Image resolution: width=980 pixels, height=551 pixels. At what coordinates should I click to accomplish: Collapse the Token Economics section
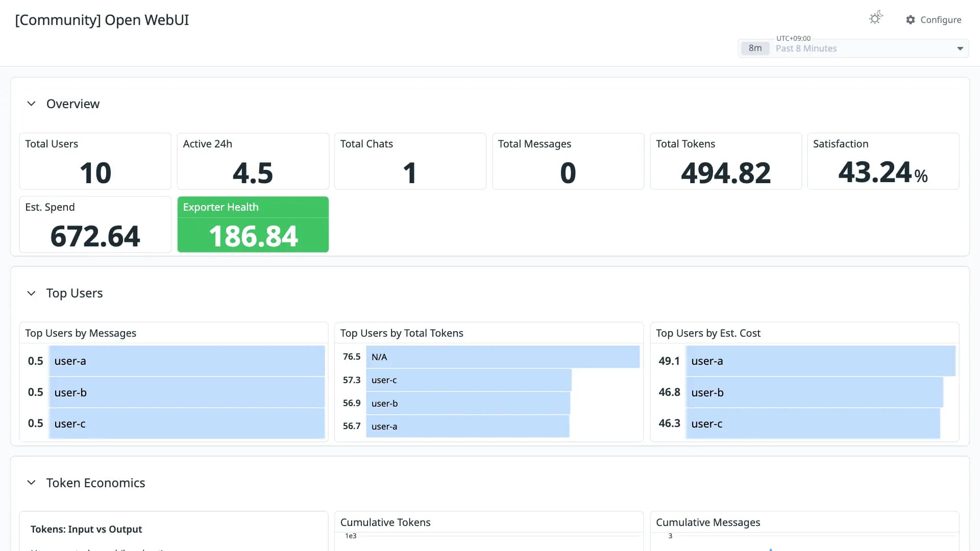(x=31, y=483)
